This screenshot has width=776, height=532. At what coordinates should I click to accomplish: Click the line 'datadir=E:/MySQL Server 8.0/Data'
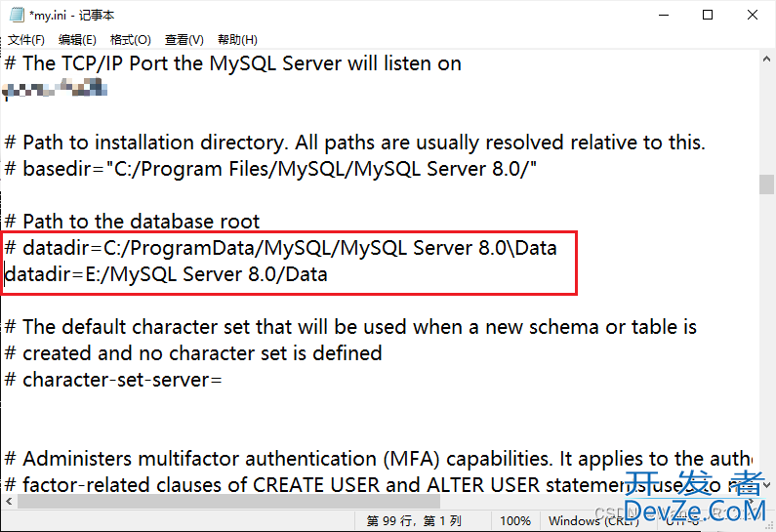click(166, 274)
